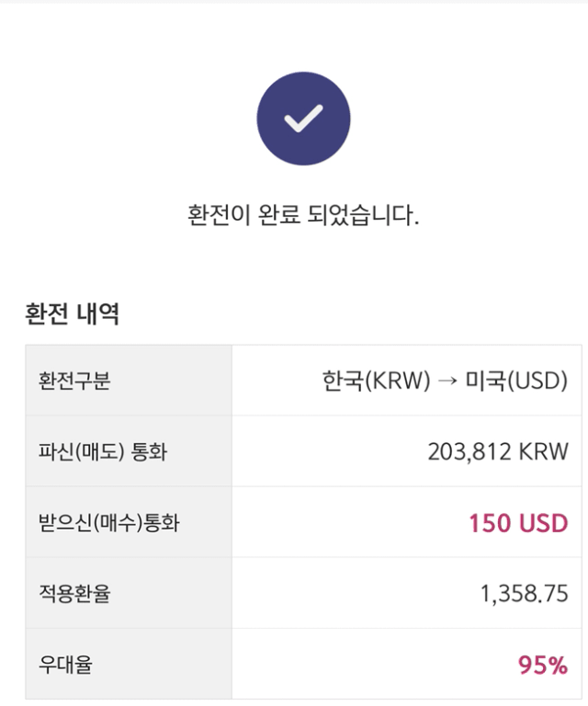Click the 95% preferential rate value

click(x=543, y=665)
